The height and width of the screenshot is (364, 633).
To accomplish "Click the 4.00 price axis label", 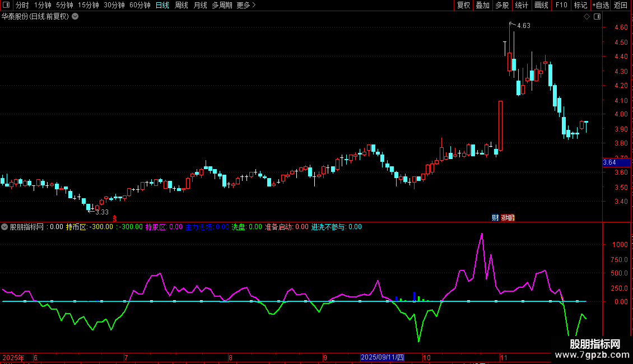I will 621,114.
